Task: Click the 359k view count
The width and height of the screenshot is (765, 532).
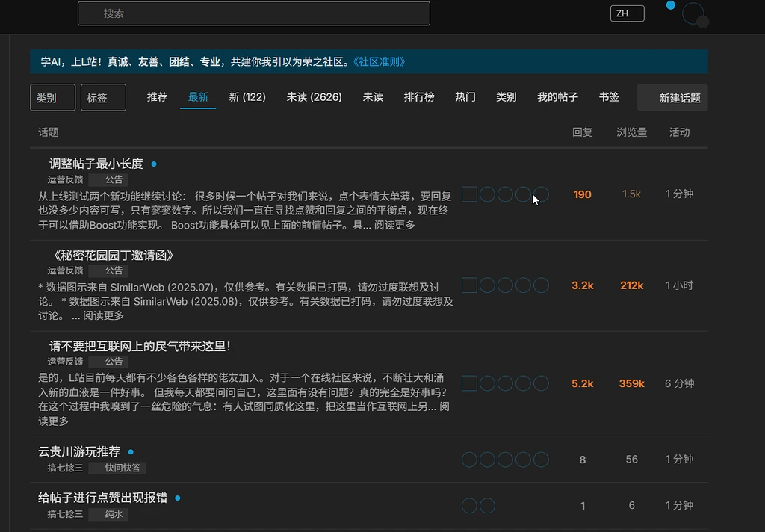Action: [632, 383]
